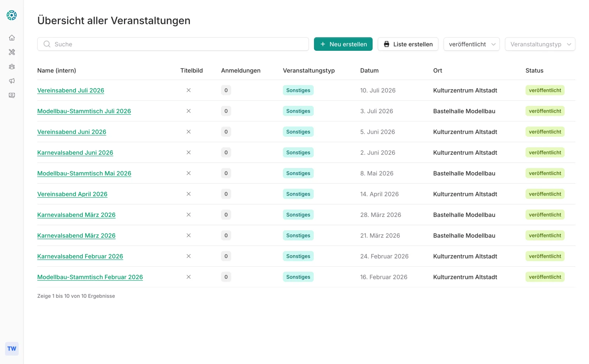Click the date 8. Mai 2026
This screenshot has width=589, height=364.
click(x=377, y=174)
